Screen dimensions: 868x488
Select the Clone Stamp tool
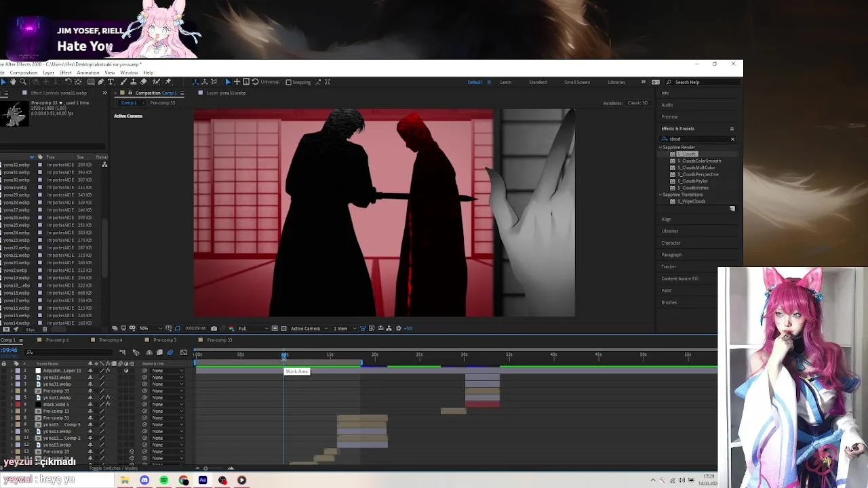click(x=134, y=82)
